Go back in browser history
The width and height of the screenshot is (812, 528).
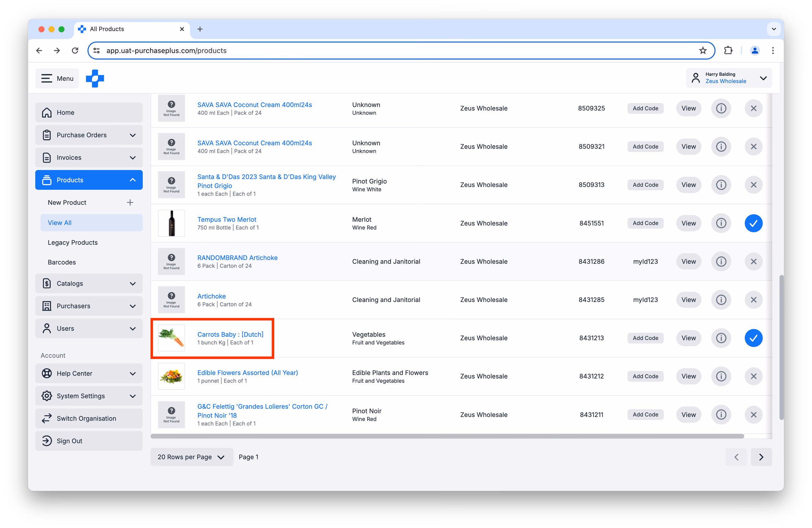point(39,51)
